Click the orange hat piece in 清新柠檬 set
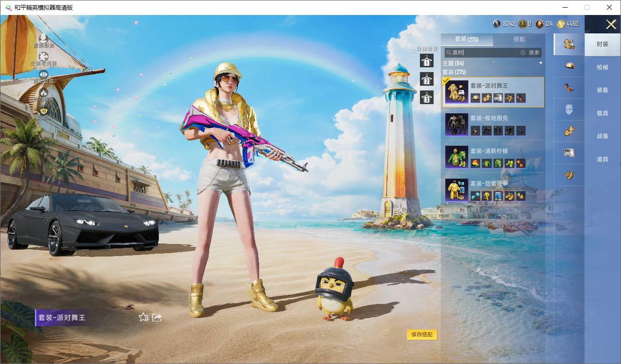This screenshot has width=621, height=364. click(475, 163)
